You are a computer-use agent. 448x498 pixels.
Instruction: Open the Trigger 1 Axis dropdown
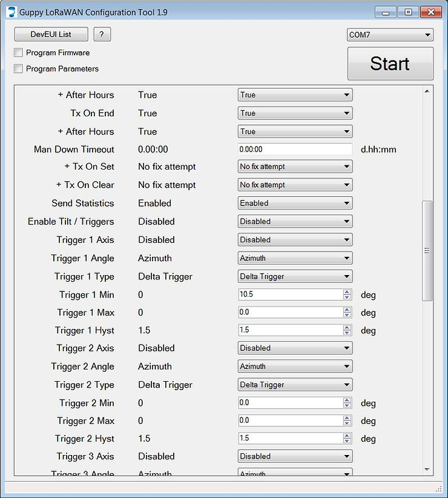pyautogui.click(x=295, y=239)
